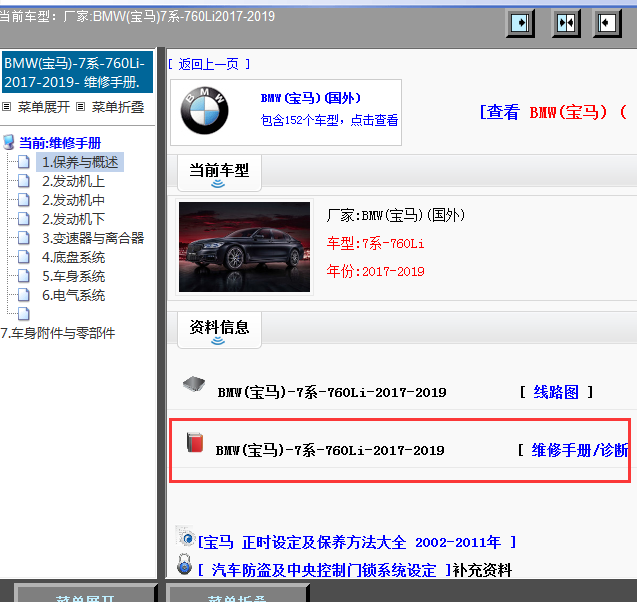Click the right-arrow panel button at top
The image size is (637, 602).
520,23
